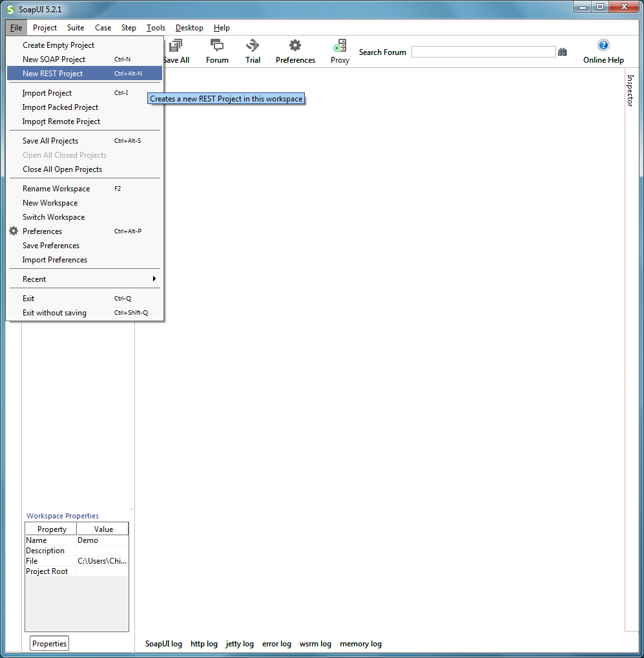Open Preferences from the toolbar gear icon
The width and height of the screenshot is (644, 658).
point(295,45)
